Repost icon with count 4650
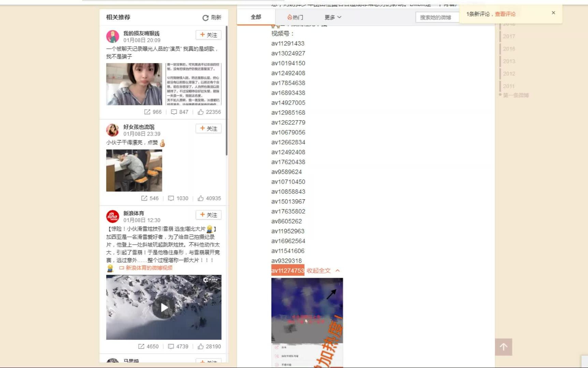The image size is (588, 368). (141, 346)
